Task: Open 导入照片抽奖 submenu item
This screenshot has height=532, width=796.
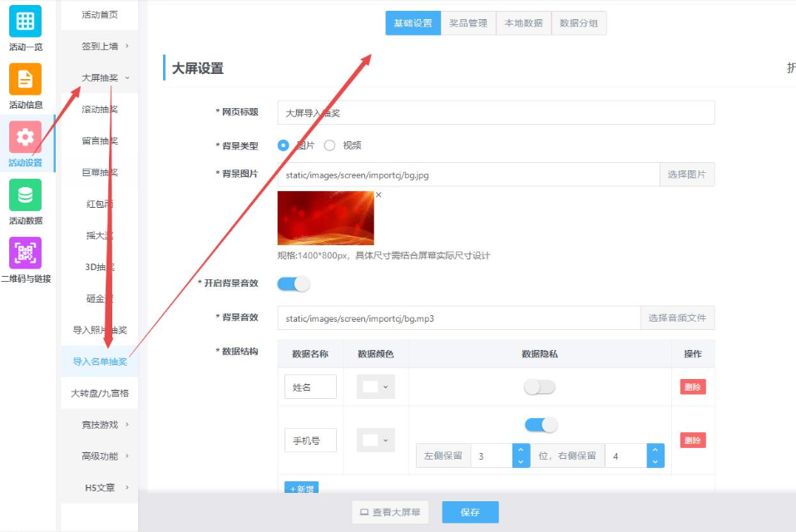Action: coord(100,330)
